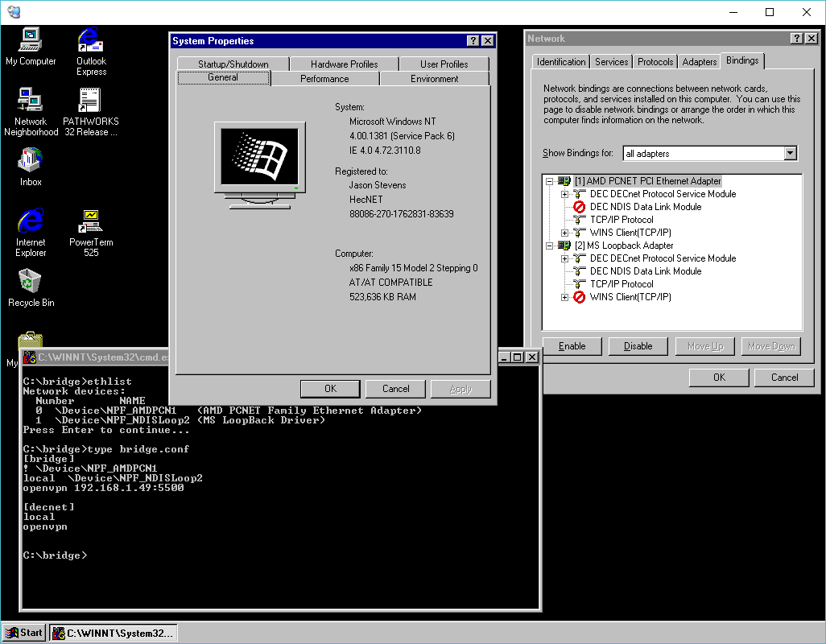826x644 pixels.
Task: Open the Adapters tab in Network dialog
Action: (699, 62)
